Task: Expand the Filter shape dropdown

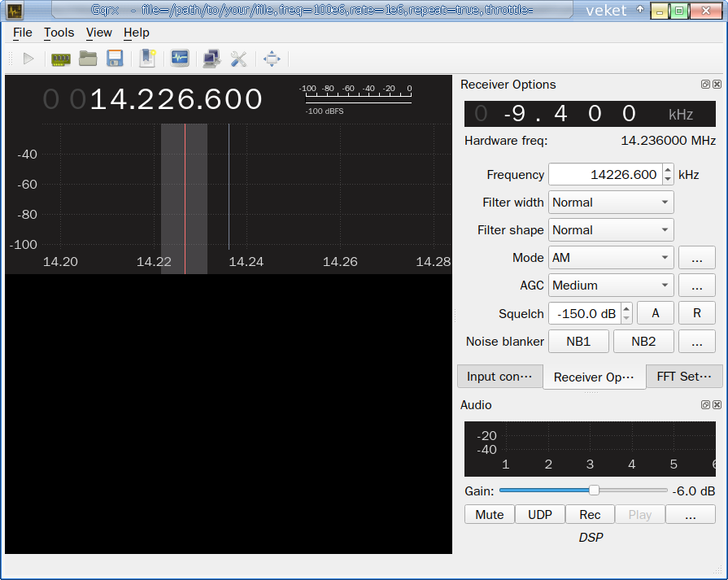Action: (x=611, y=230)
